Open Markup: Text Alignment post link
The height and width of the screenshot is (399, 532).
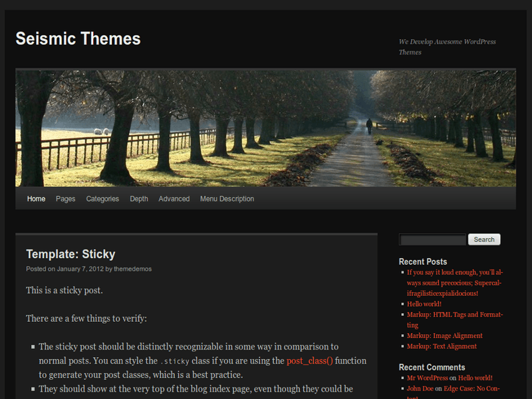coord(442,346)
